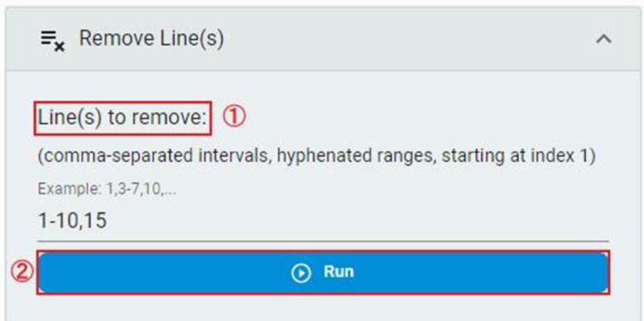
Task: Click the blank area of the header bar
Action: pos(406,40)
